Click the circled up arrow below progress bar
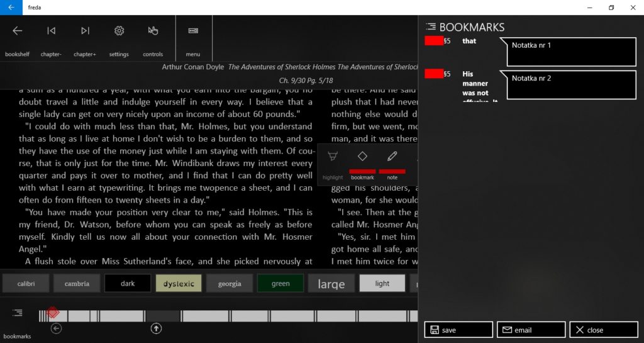This screenshot has width=644, height=343. pos(156,329)
